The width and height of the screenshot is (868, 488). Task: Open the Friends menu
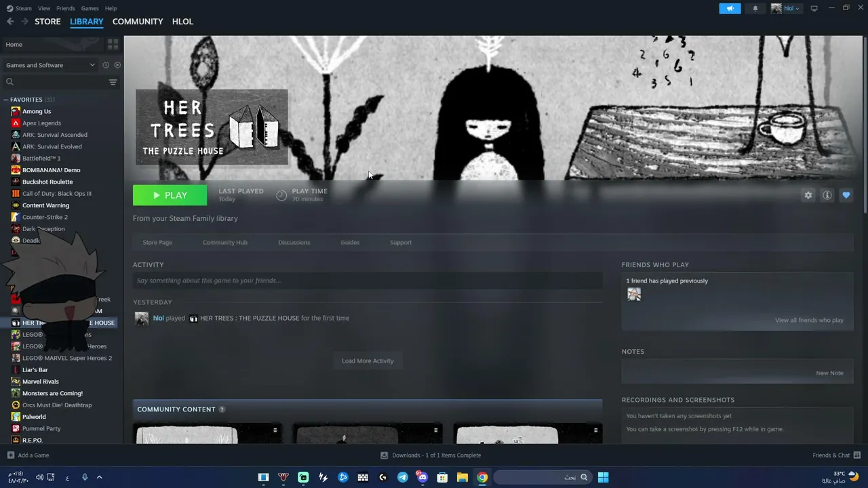pyautogui.click(x=66, y=8)
